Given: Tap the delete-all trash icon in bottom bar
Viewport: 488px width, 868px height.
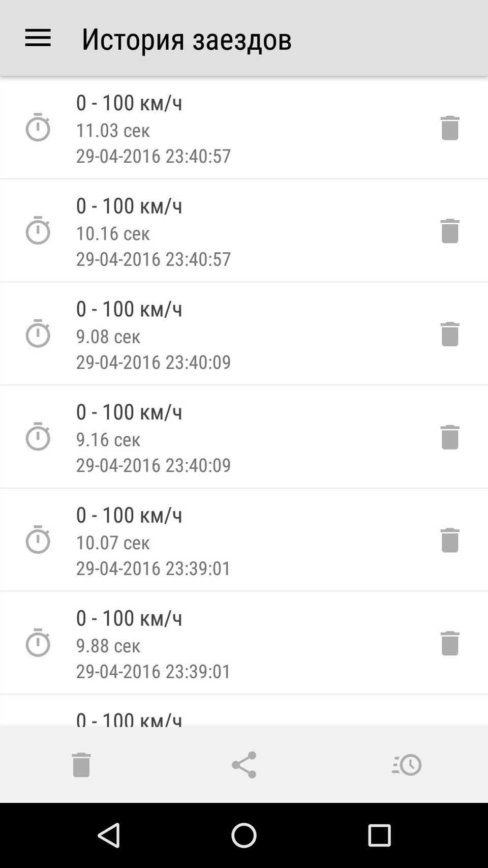Looking at the screenshot, I should (x=81, y=765).
